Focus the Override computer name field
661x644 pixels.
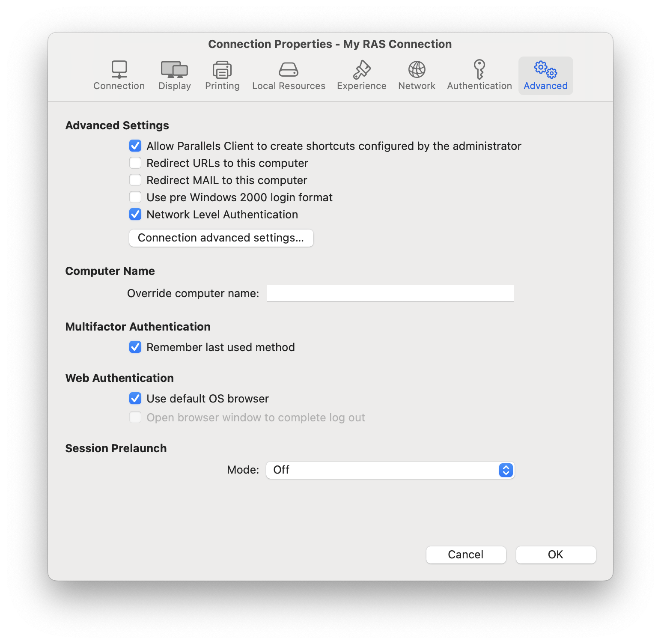point(390,293)
